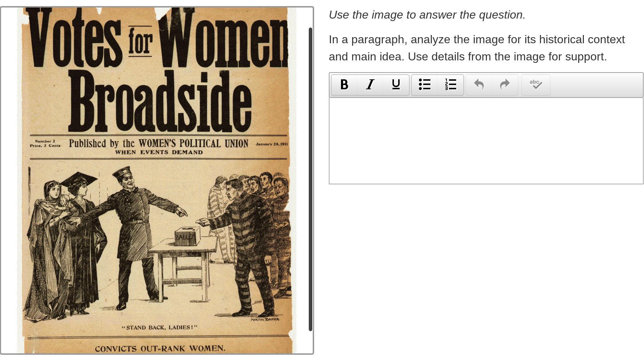Click the "Broadside" heading on the poster
Screen dimensions: 644x358
[x=160, y=102]
